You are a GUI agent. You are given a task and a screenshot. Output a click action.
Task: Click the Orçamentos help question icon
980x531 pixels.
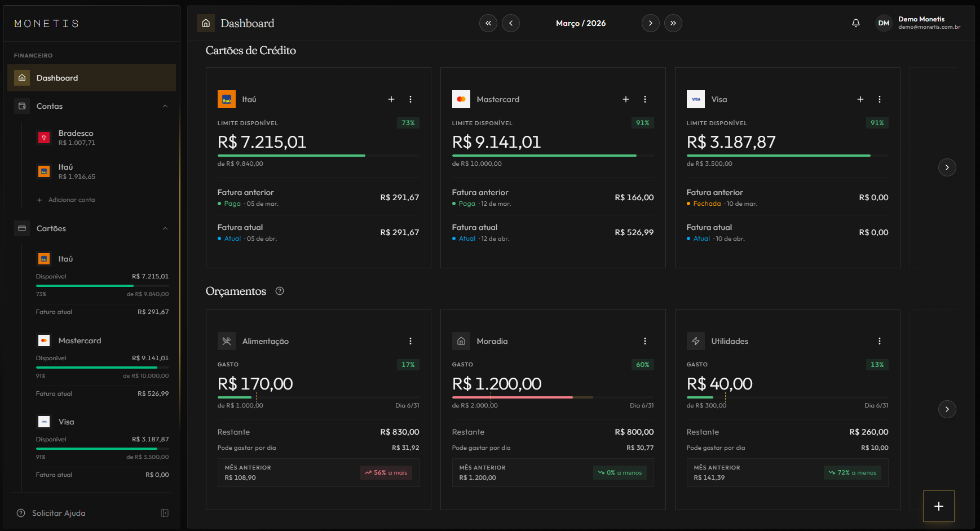click(279, 291)
